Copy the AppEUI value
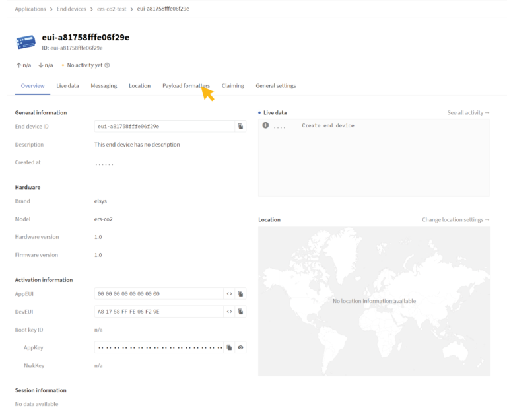 [x=240, y=293]
